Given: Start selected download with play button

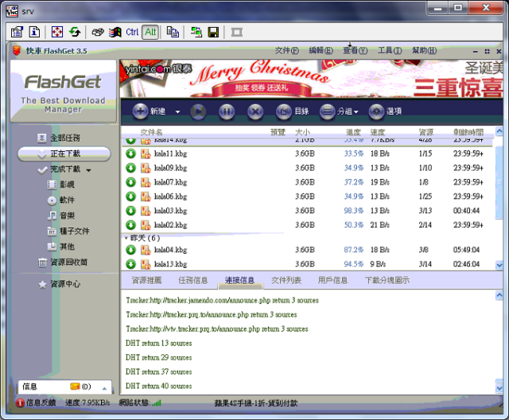Looking at the screenshot, I should 198,111.
